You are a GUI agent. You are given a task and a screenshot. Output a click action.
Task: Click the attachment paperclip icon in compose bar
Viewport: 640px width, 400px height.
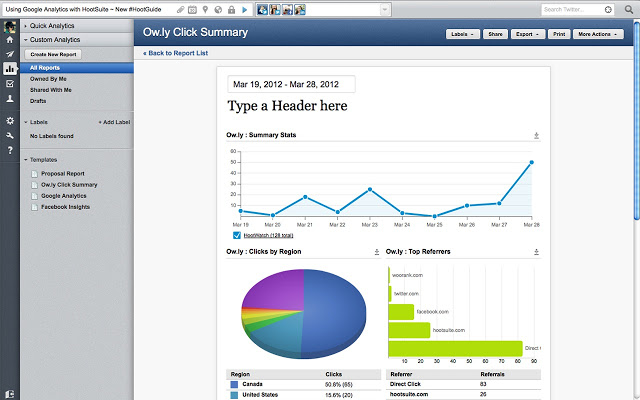[x=180, y=9]
